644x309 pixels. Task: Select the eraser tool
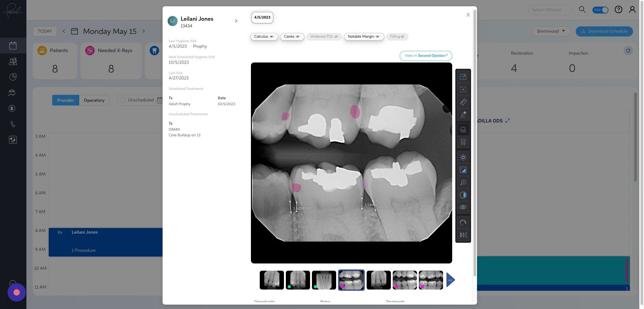(463, 114)
